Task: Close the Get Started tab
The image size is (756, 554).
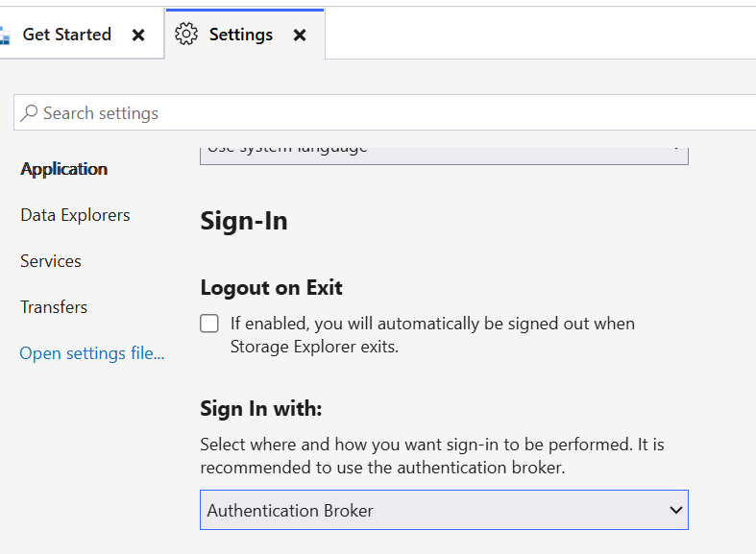Action: [138, 36]
